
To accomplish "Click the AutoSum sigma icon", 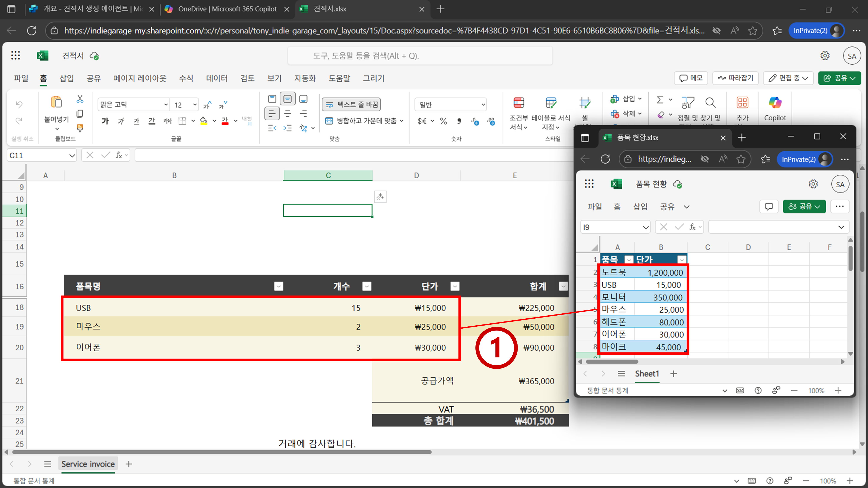I will click(x=660, y=100).
